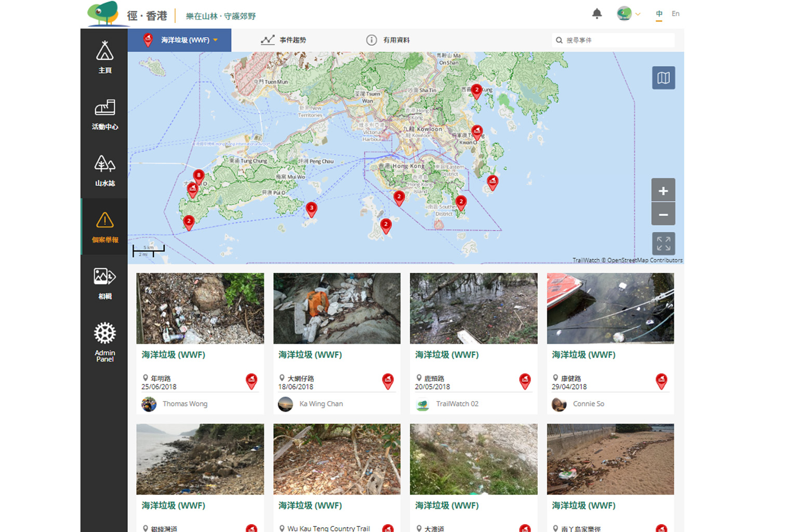The width and height of the screenshot is (798, 532).
Task: Click the map marker numbered 8
Action: click(198, 176)
